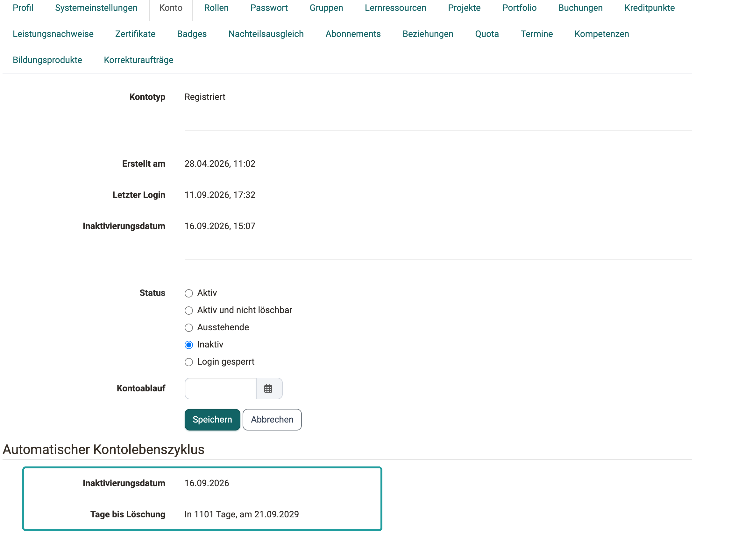Open the Termine tab
745x560 pixels.
537,34
